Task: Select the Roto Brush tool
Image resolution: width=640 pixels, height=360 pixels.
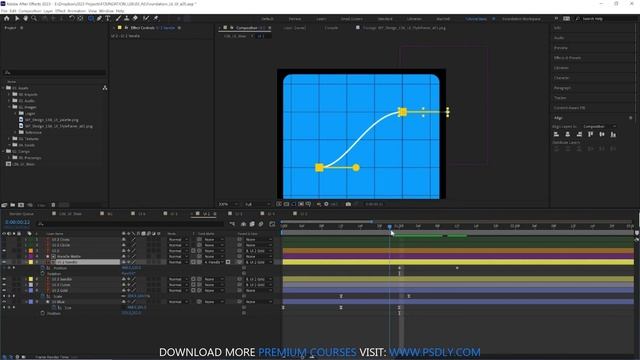Action: pos(146,18)
